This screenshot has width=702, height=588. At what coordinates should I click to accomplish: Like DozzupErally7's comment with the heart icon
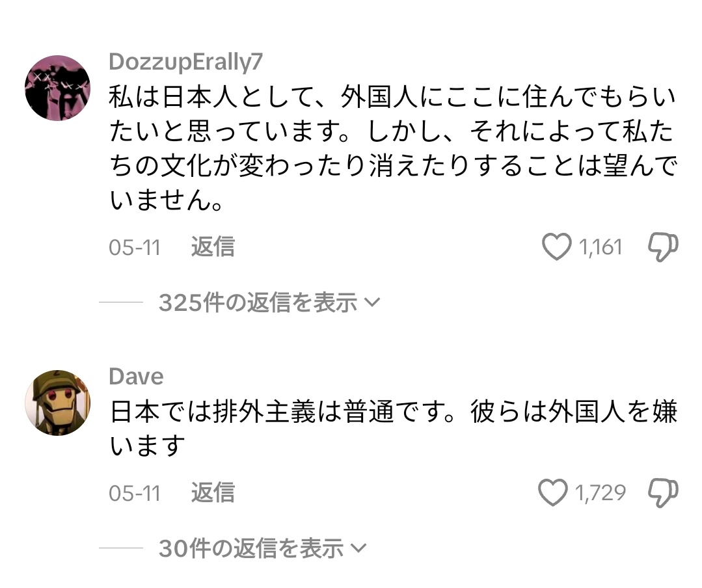coord(556,248)
